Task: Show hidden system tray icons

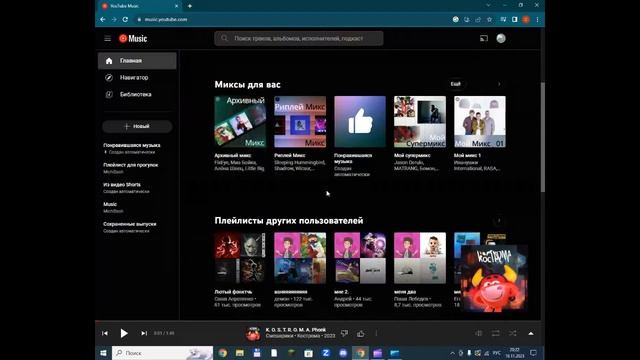Action: click(452, 353)
